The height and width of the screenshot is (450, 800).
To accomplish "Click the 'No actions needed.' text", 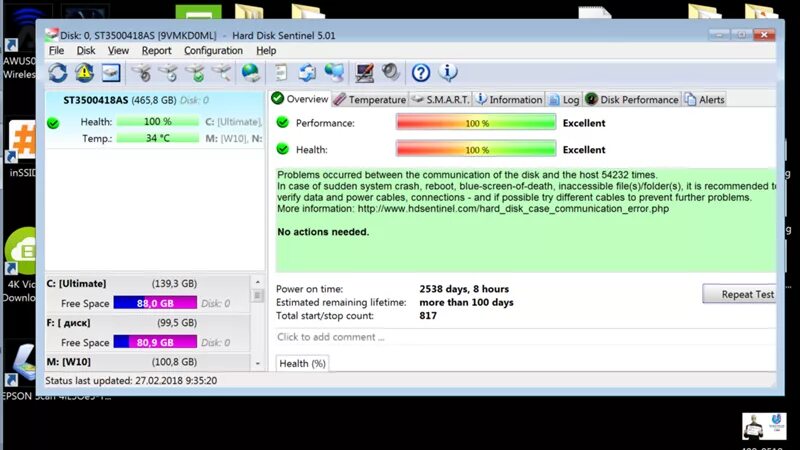I will 323,232.
